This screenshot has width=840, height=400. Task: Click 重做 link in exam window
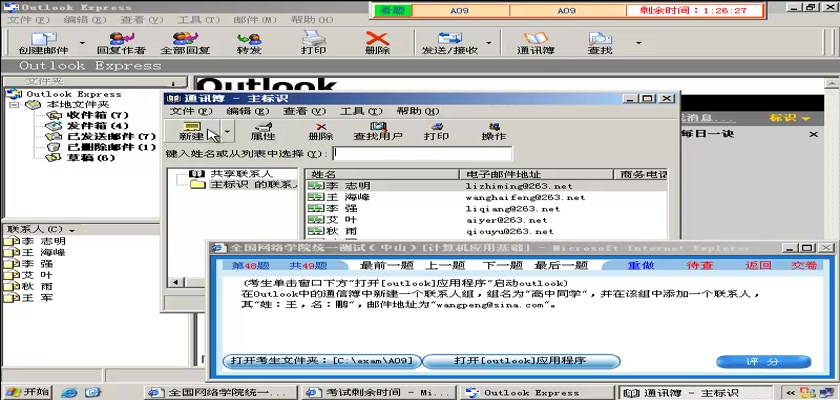(x=641, y=266)
